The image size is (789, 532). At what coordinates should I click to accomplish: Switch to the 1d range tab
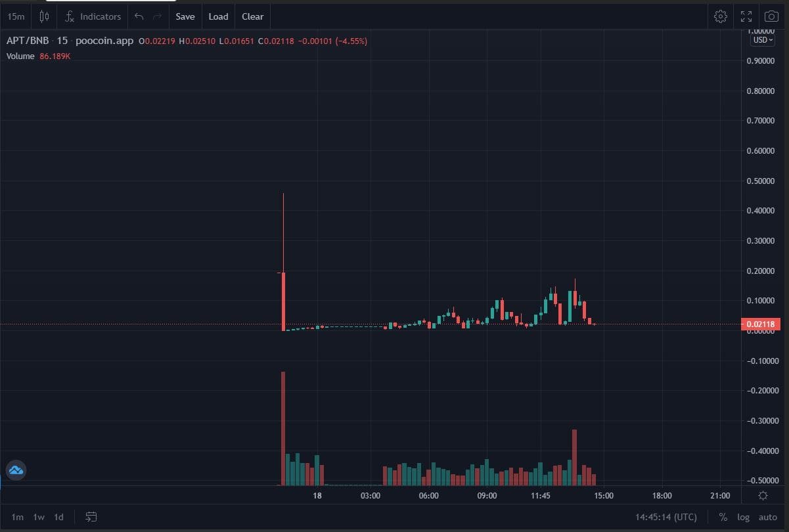(x=58, y=517)
